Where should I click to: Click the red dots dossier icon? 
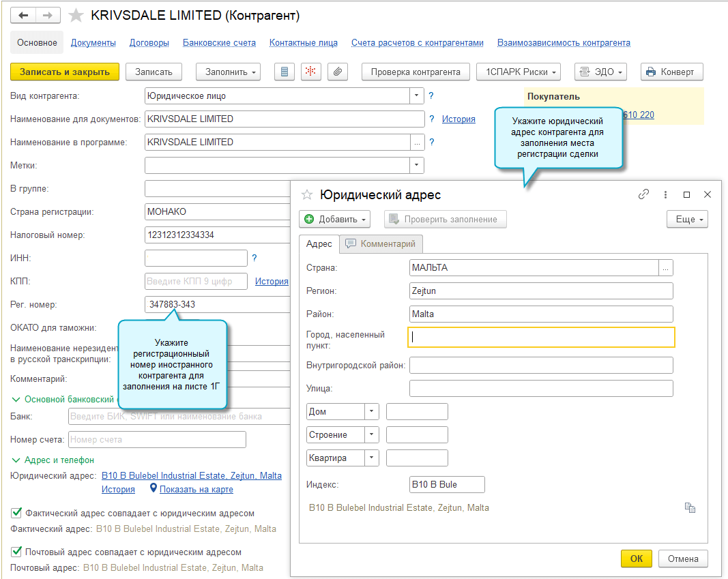pos(310,72)
